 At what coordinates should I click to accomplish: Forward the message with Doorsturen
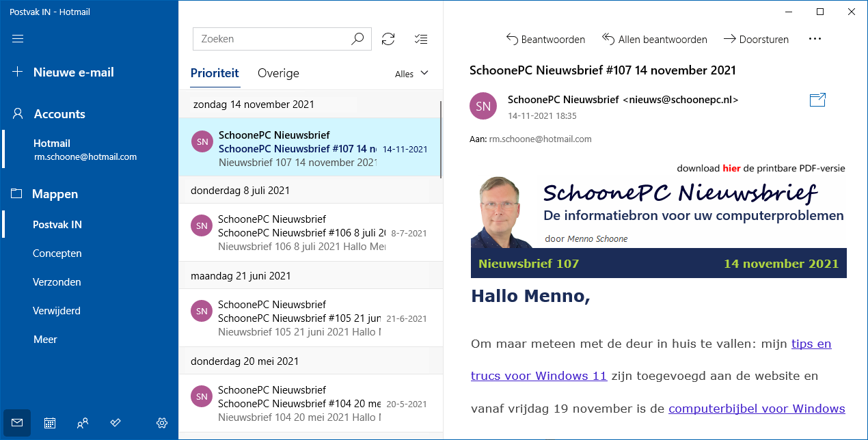point(756,40)
